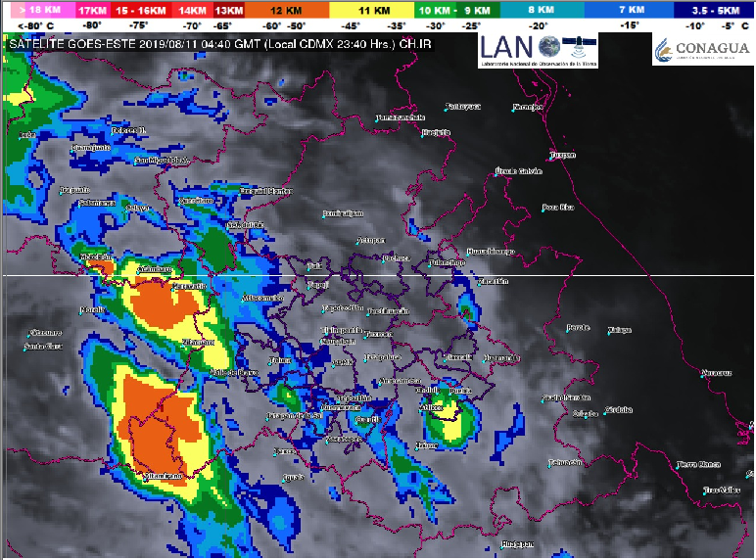The width and height of the screenshot is (756, 560).
Task: Click the SATELITE GOES-ESTE timestamp header
Action: [220, 44]
